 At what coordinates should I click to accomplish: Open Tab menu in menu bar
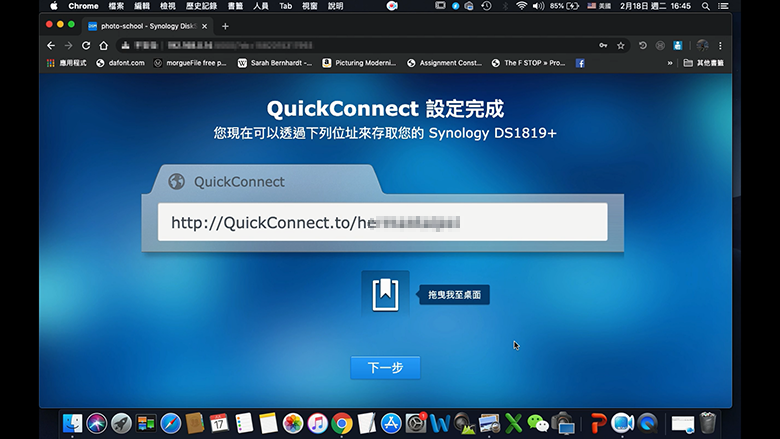coord(286,6)
